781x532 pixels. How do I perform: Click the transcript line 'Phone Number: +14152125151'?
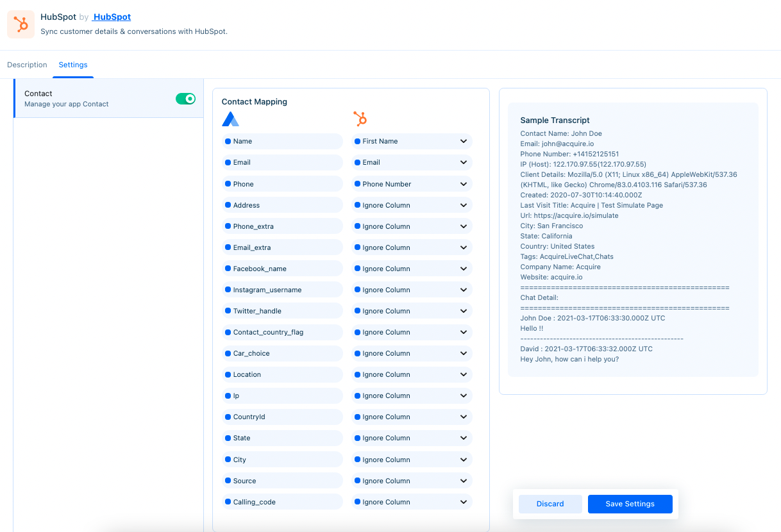click(570, 154)
